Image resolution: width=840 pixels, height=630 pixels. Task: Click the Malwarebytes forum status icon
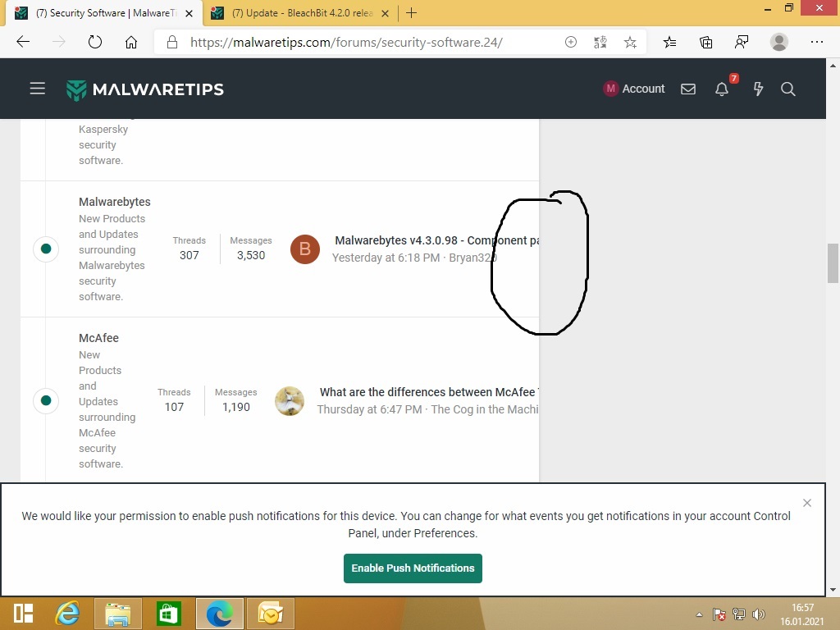[x=46, y=249]
